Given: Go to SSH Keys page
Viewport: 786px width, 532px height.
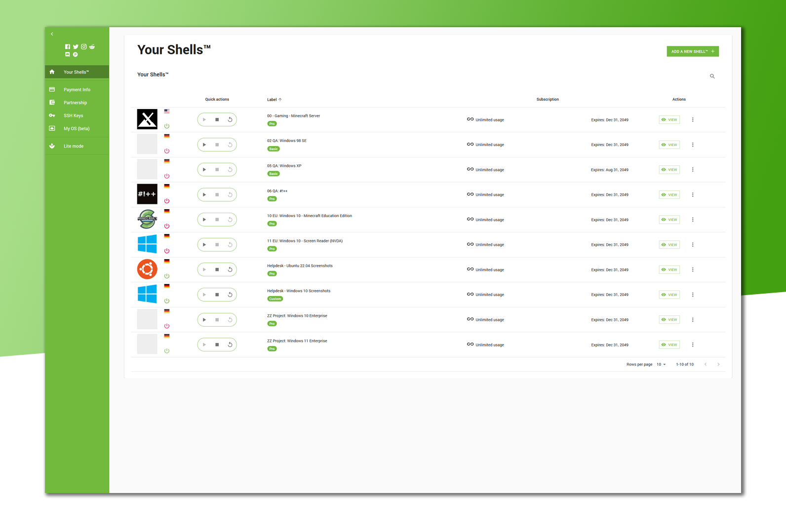Looking at the screenshot, I should click(73, 115).
